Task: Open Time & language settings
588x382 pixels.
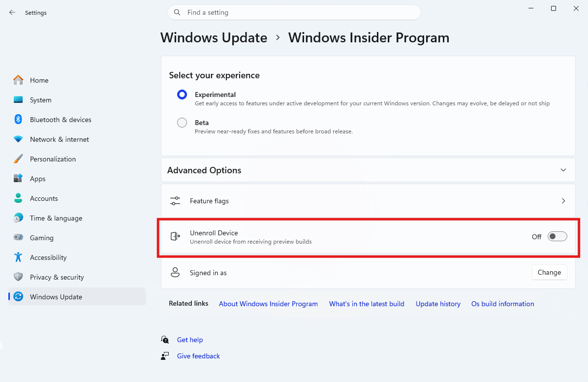Action: pos(77,218)
